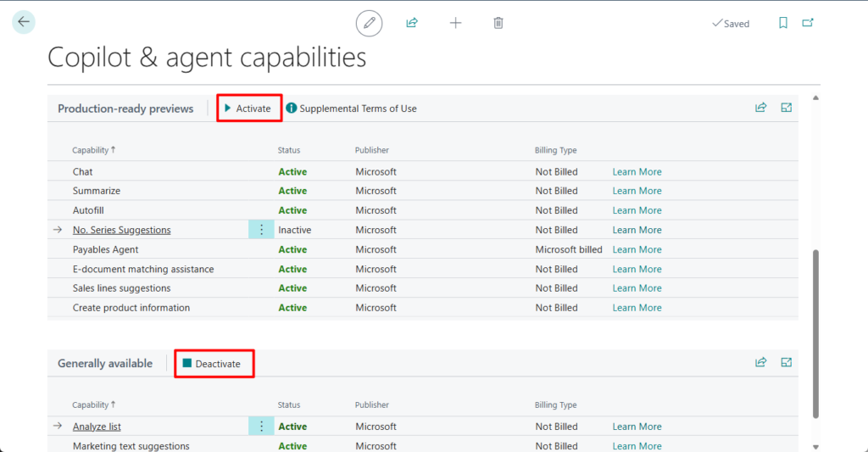Click the share icon in top toolbar
Screen dimensions: 868x452
(412, 23)
